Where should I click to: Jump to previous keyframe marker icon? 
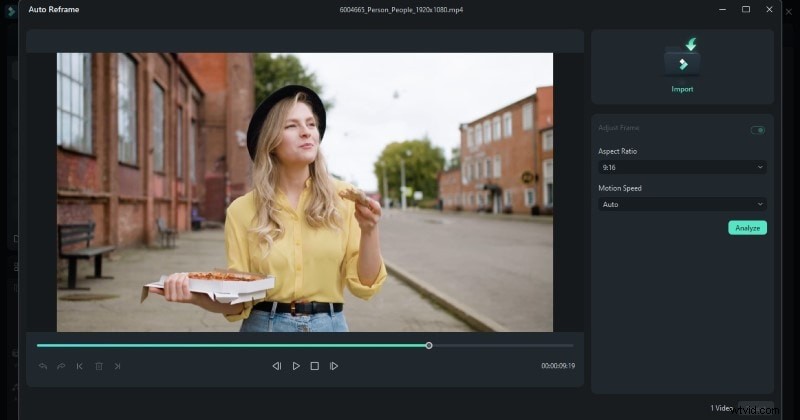[80, 366]
